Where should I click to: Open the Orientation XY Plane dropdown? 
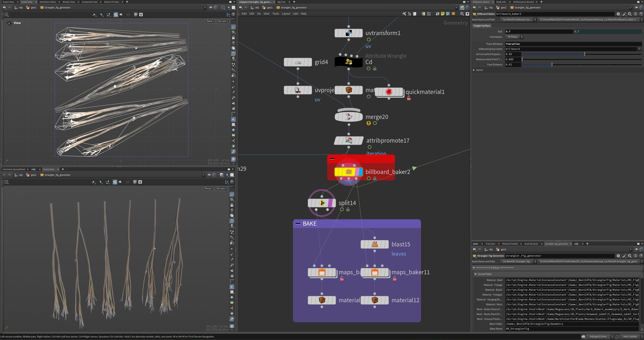(x=514, y=37)
